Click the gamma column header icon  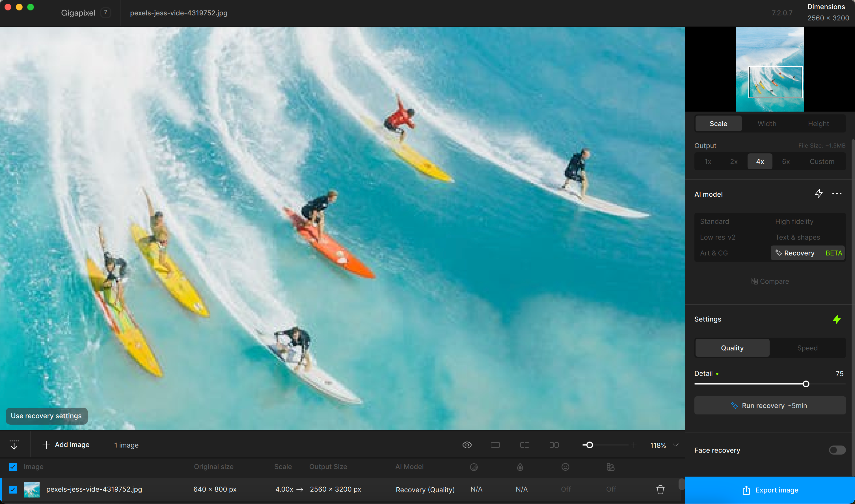[610, 467]
